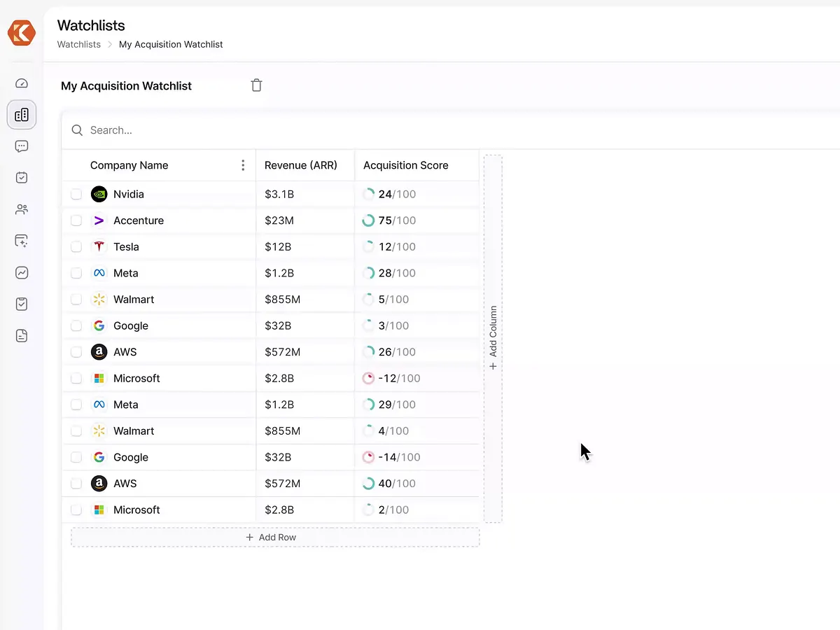Screen dimensions: 840x630
Task: Click the orange K app logo
Action: 22,33
